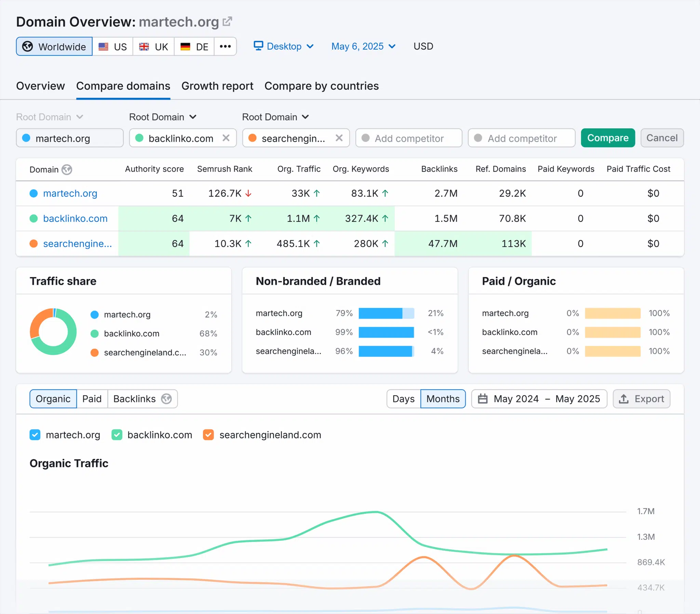Click second Add competitor field

tap(522, 138)
